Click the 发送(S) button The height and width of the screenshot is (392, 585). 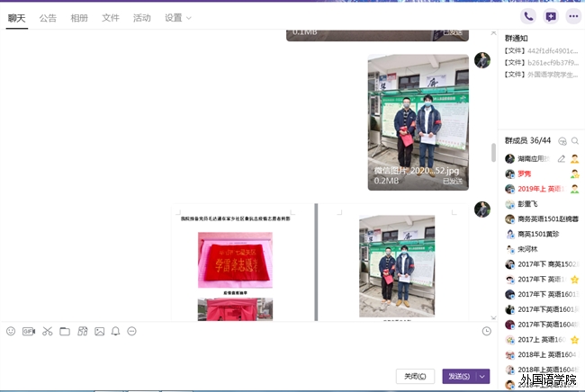[459, 377]
